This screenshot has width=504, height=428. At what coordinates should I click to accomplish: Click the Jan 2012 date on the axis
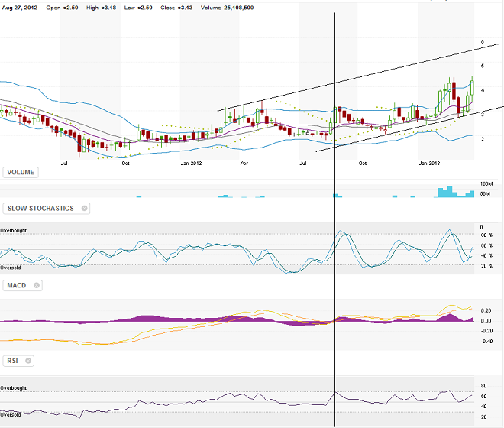(190, 163)
